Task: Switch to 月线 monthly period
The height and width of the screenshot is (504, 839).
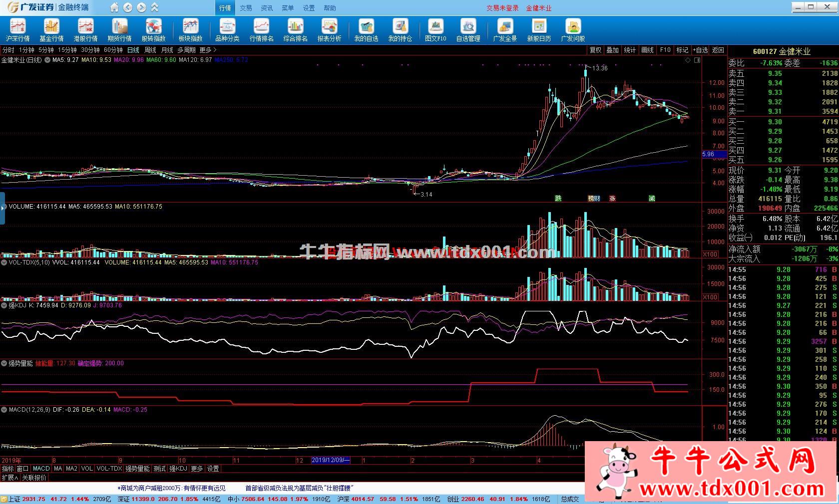Action: coord(167,50)
